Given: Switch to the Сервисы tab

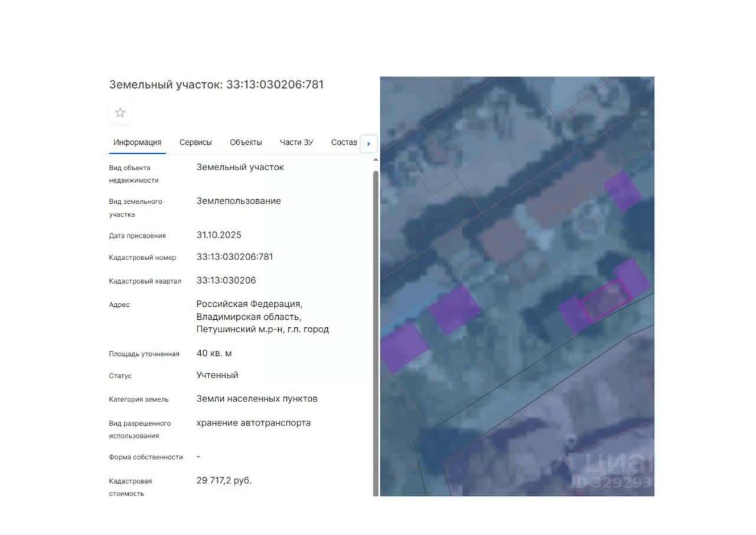Looking at the screenshot, I should tap(195, 142).
